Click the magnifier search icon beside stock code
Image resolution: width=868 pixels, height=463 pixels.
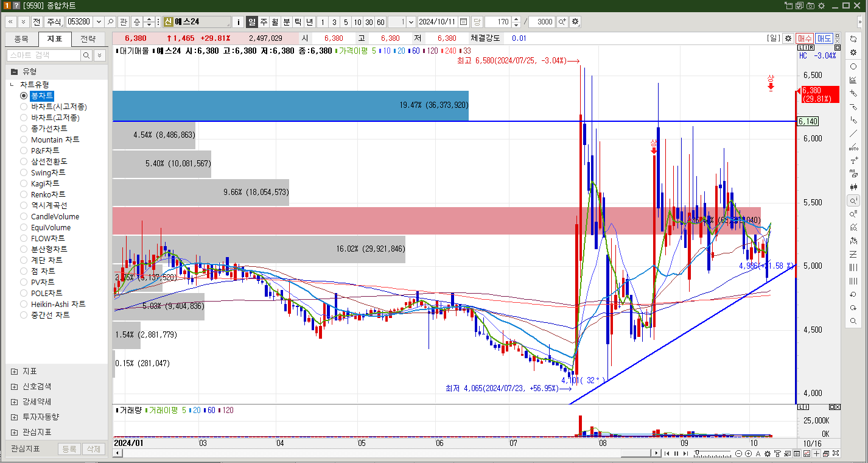pos(111,22)
